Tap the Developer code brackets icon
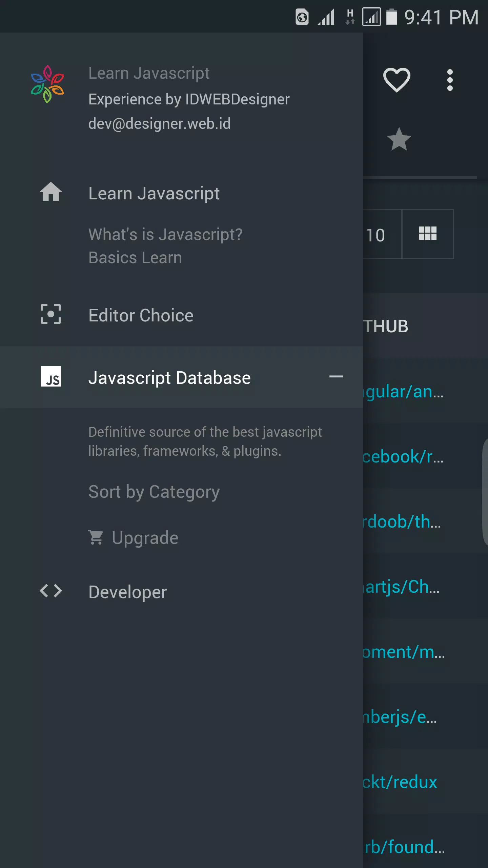 coord(51,591)
